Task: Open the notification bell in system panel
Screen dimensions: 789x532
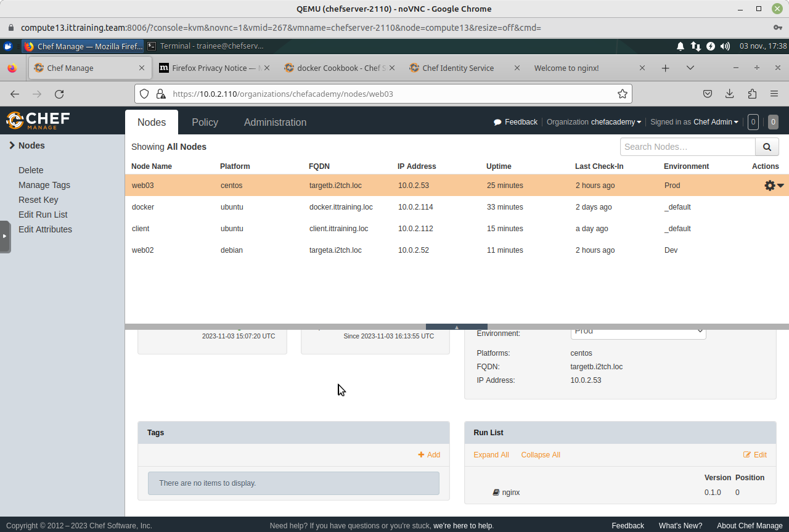Action: tap(681, 46)
